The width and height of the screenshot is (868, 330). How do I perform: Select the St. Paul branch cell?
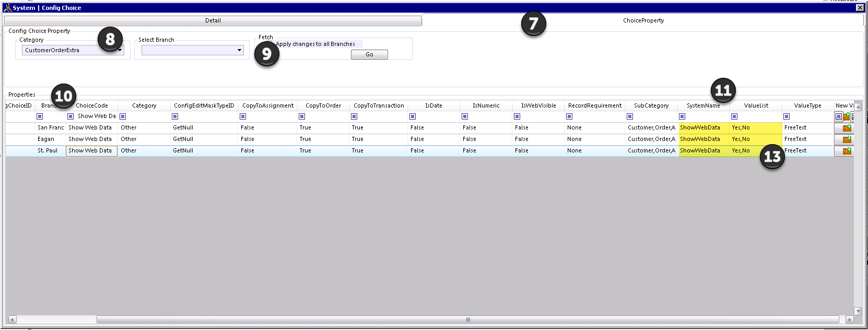coord(51,151)
